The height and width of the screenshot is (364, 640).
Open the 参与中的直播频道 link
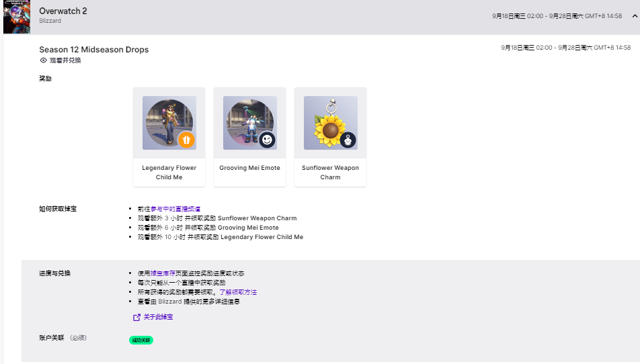pyautogui.click(x=175, y=209)
